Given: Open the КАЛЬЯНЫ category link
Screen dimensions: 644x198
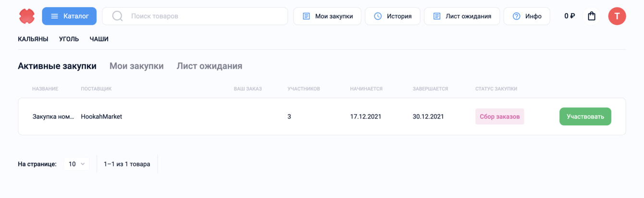Looking at the screenshot, I should (33, 39).
